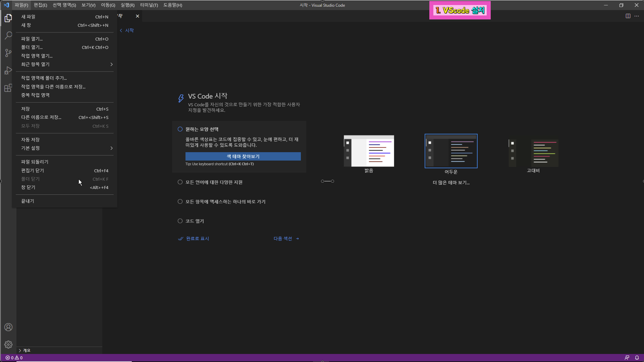The height and width of the screenshot is (362, 644).
Task: Pick the '밝음' light theme thumbnail
Action: tap(369, 151)
